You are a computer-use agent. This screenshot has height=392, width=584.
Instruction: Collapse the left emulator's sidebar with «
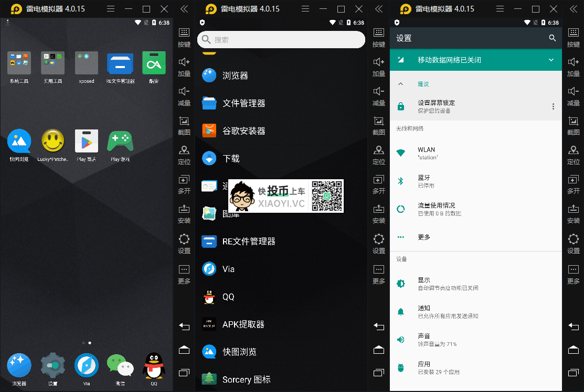[184, 8]
